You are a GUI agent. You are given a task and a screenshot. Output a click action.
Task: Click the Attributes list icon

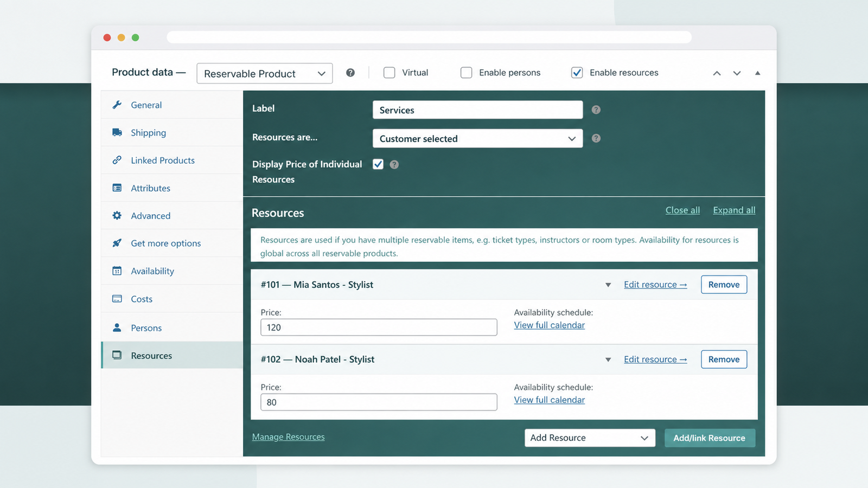coord(117,188)
